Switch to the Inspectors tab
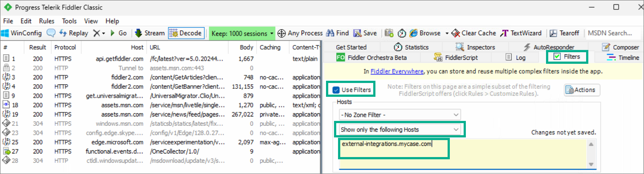644x174 pixels. [x=475, y=47]
